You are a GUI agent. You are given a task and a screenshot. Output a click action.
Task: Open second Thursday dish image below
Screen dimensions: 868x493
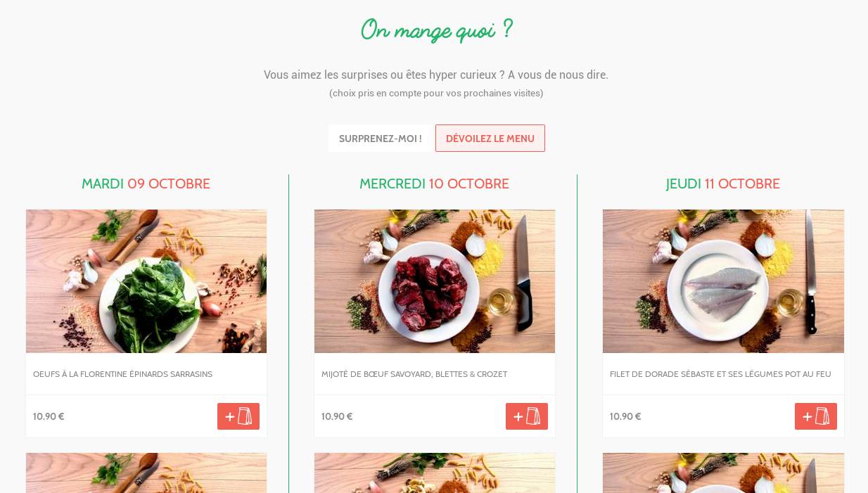pyautogui.click(x=723, y=473)
